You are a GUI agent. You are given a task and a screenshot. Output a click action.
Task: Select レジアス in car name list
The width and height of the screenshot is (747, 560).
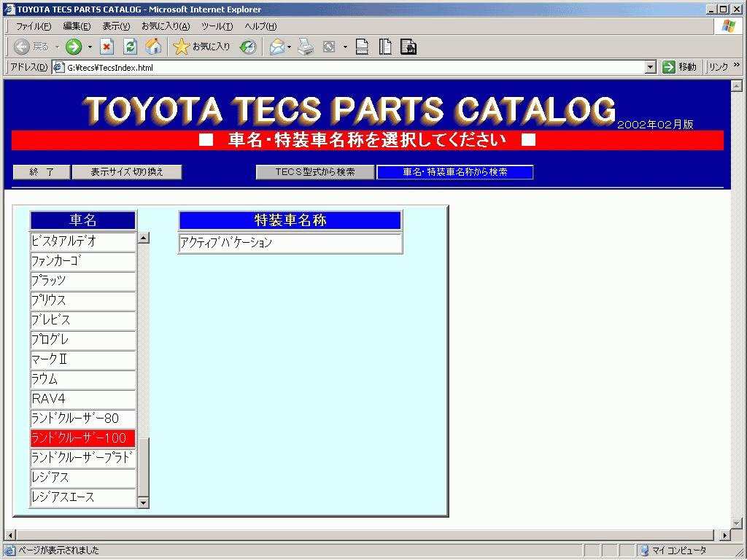pyautogui.click(x=83, y=478)
